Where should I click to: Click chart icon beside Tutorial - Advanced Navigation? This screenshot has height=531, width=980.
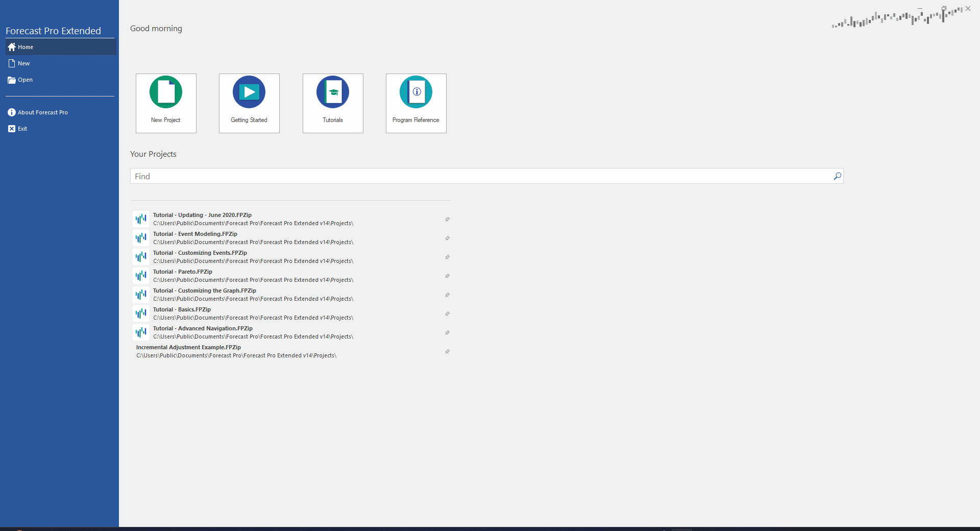[141, 333]
